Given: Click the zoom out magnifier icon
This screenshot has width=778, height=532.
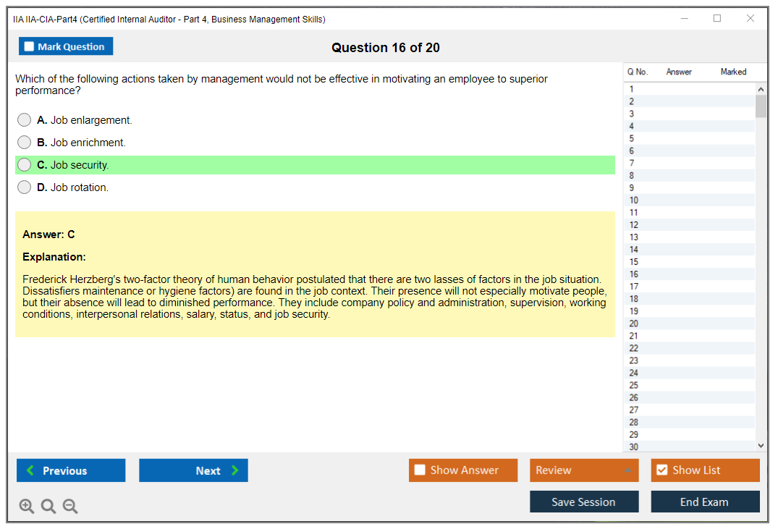Looking at the screenshot, I should pyautogui.click(x=70, y=506).
